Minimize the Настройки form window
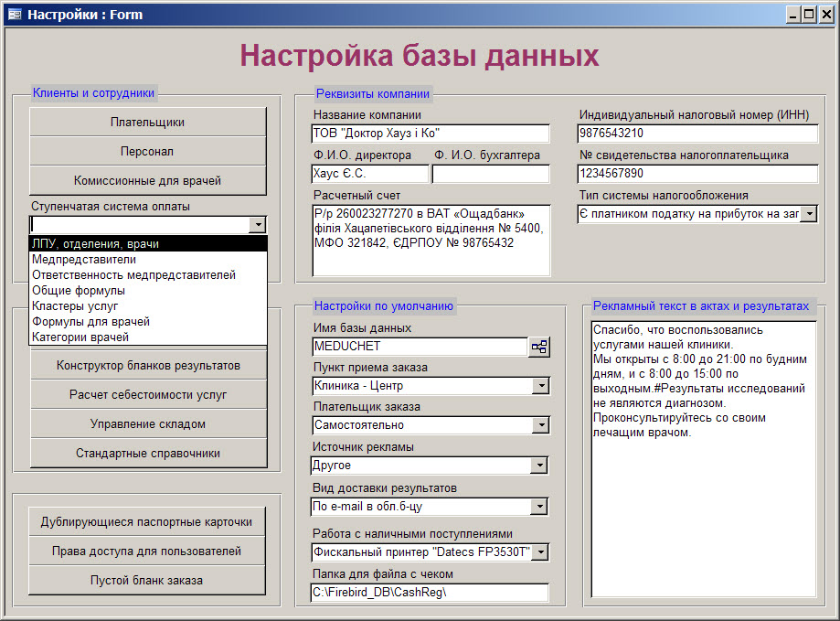840x621 pixels. pos(793,15)
